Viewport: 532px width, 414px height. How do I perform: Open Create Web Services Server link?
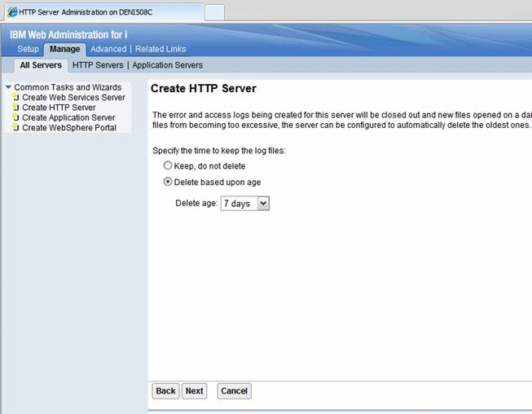click(73, 98)
